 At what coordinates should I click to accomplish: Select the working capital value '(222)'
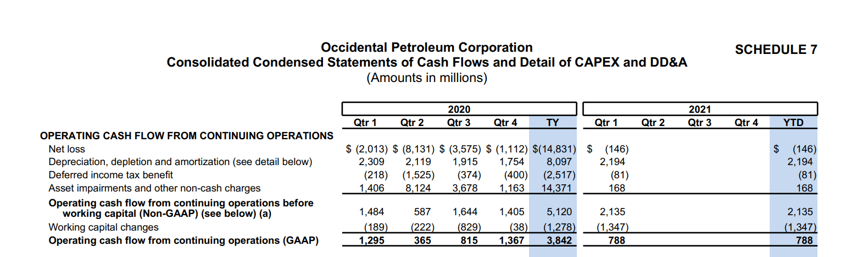422,227
